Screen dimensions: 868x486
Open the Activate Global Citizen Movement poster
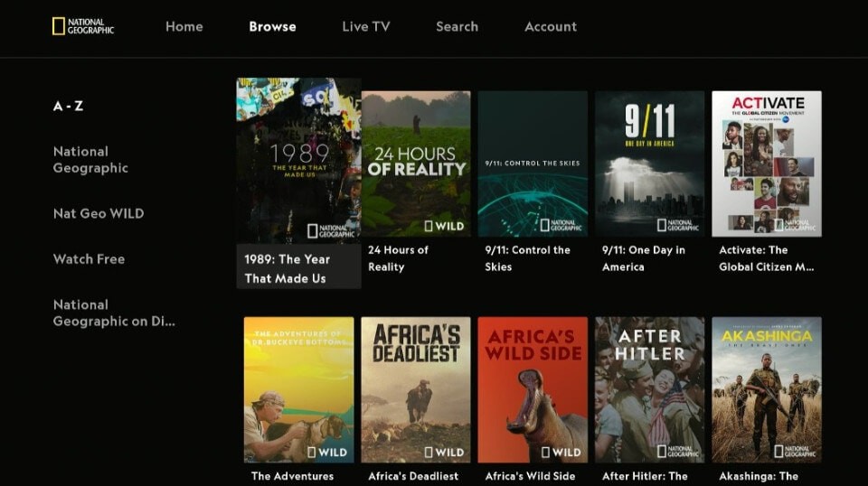pyautogui.click(x=767, y=164)
